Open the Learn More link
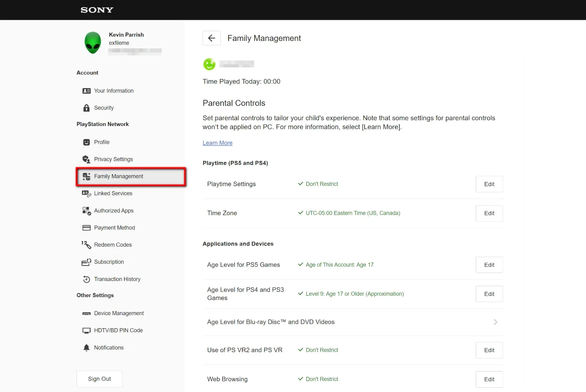Image resolution: width=586 pixels, height=392 pixels. click(x=217, y=143)
